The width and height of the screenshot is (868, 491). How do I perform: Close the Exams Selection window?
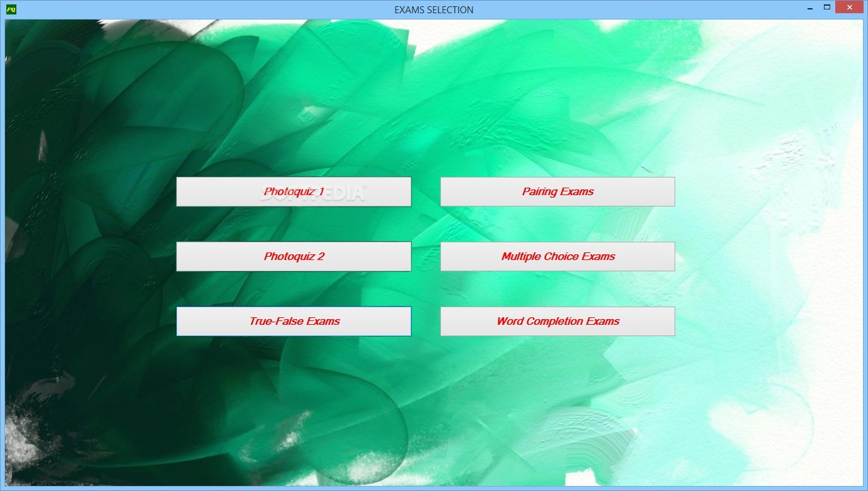click(x=849, y=7)
